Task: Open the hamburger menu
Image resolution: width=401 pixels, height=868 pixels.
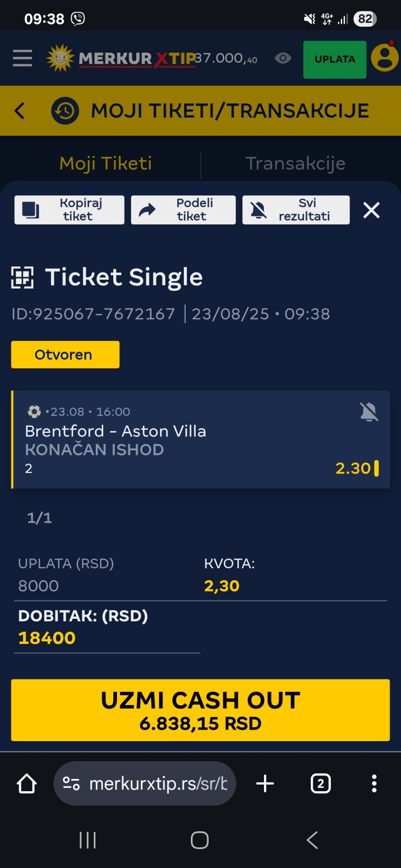Action: pyautogui.click(x=23, y=58)
